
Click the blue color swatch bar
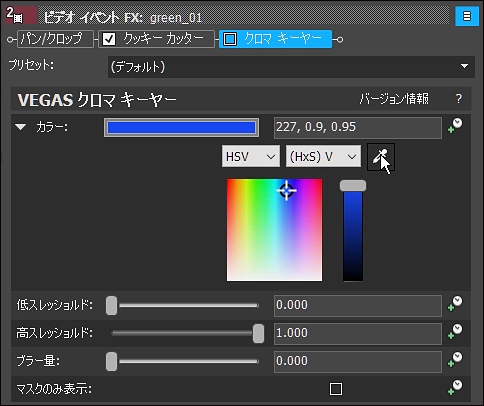(181, 127)
